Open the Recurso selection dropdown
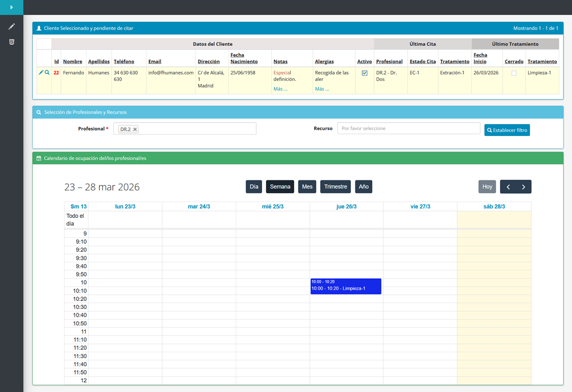The width and height of the screenshot is (572, 392). (x=408, y=129)
